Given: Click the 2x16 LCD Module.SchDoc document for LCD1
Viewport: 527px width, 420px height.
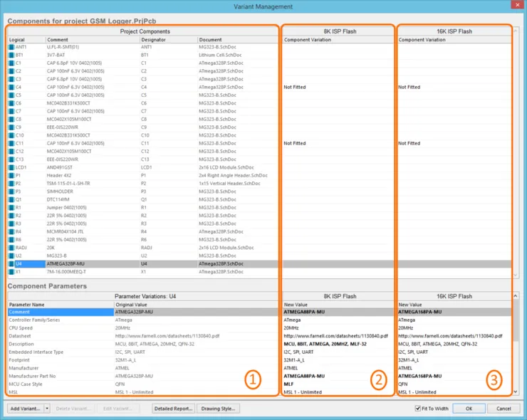Looking at the screenshot, I should click(226, 167).
